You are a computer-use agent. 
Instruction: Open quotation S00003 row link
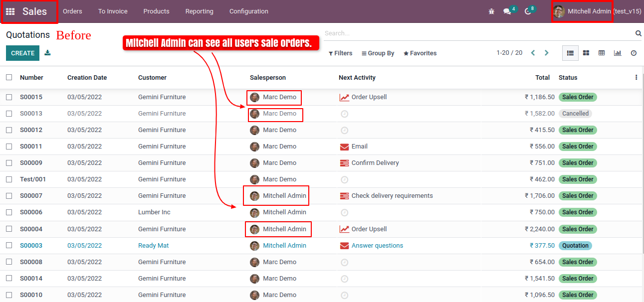pyautogui.click(x=31, y=246)
